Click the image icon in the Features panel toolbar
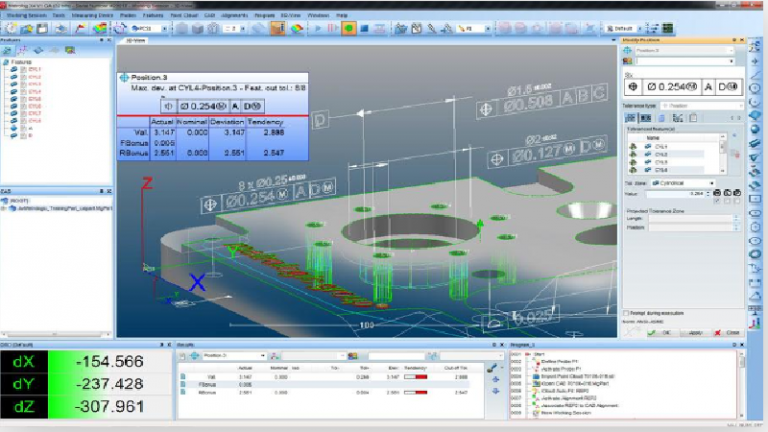The width and height of the screenshot is (768, 432). click(x=70, y=50)
